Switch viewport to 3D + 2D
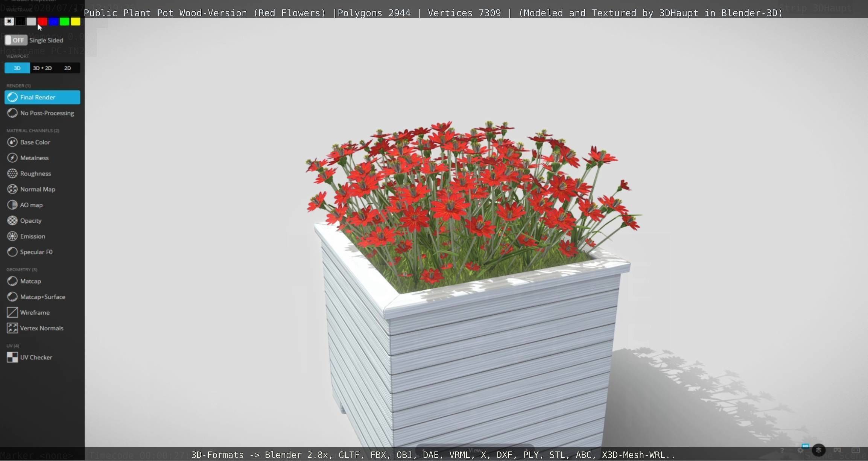 coord(42,68)
